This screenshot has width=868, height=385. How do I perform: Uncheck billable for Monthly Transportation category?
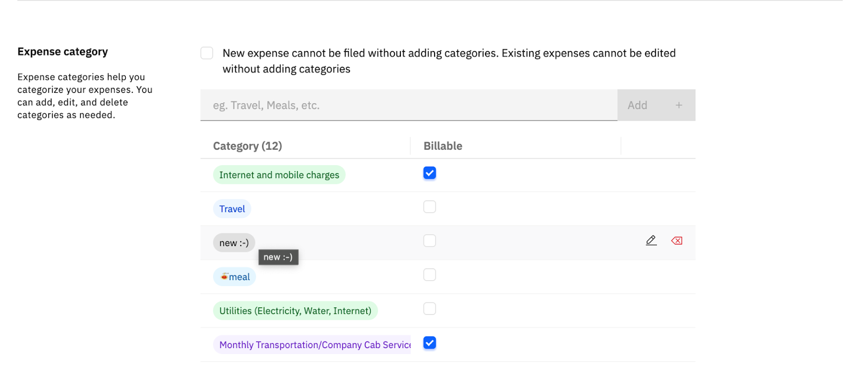pos(430,343)
